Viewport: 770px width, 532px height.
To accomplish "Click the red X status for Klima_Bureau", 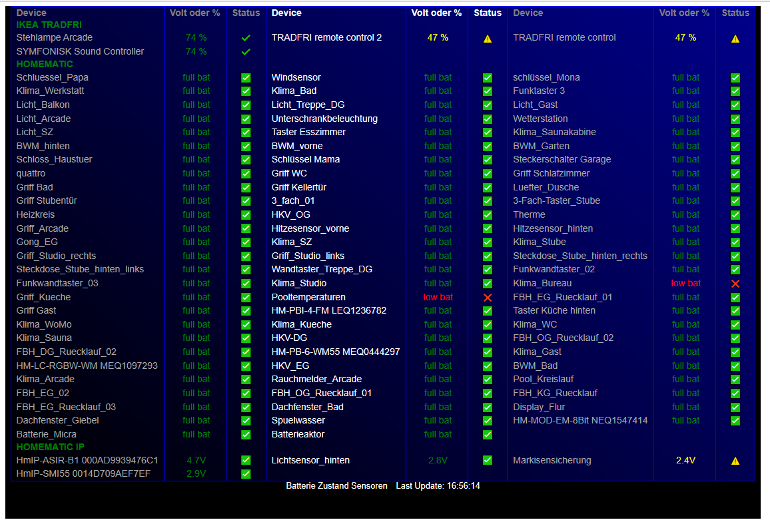I will [x=735, y=284].
